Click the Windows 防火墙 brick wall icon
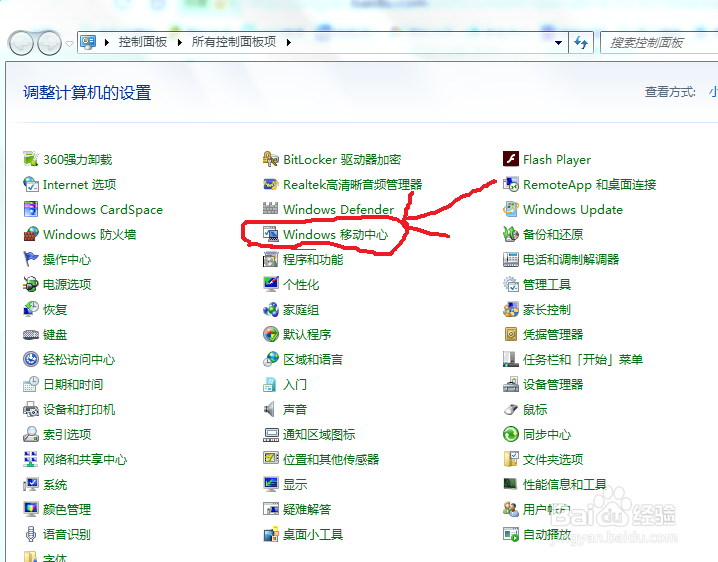Image resolution: width=718 pixels, height=562 pixels. click(x=31, y=234)
